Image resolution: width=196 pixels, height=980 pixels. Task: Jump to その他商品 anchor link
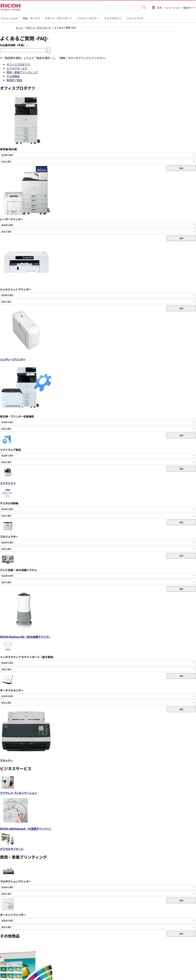coord(13,76)
